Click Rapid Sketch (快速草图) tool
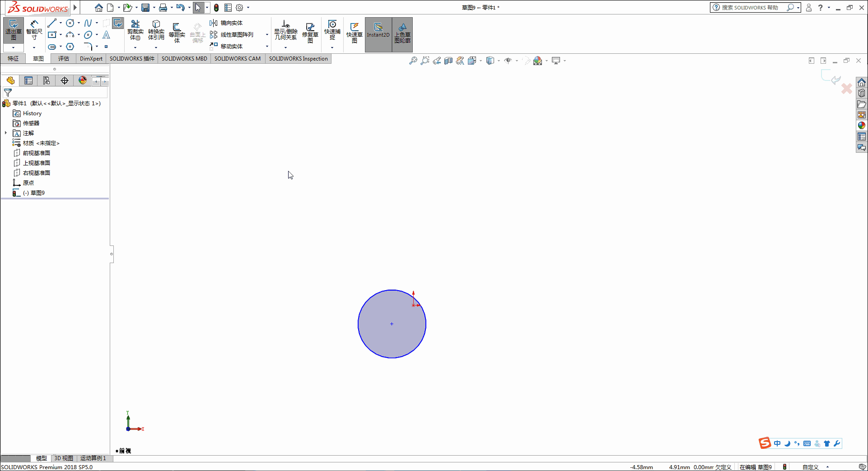 tap(354, 33)
